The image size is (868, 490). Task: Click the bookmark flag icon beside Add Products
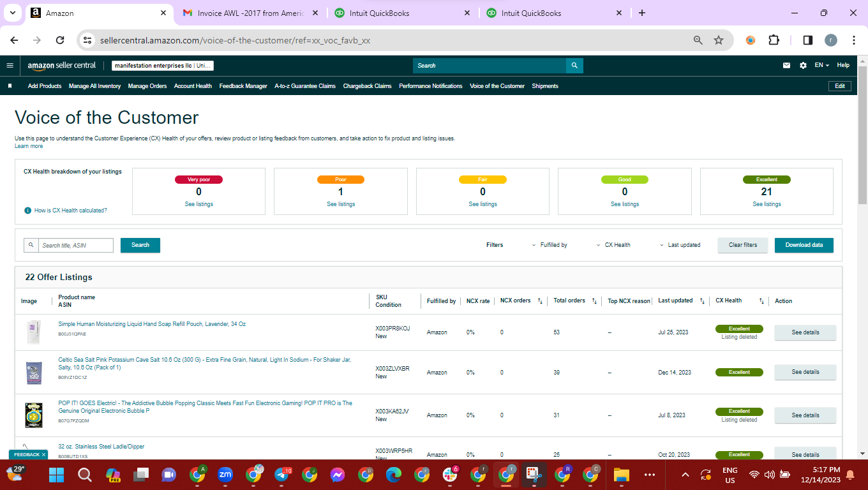(x=10, y=86)
